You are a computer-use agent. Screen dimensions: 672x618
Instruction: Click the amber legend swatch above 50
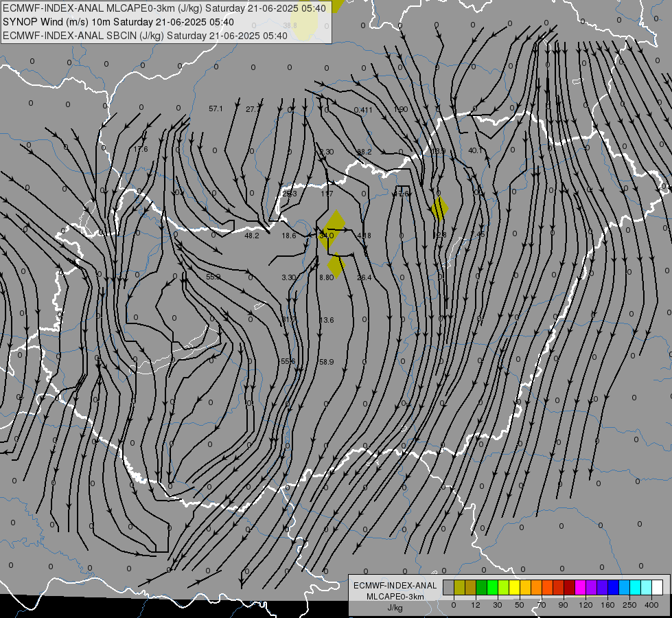[525, 587]
